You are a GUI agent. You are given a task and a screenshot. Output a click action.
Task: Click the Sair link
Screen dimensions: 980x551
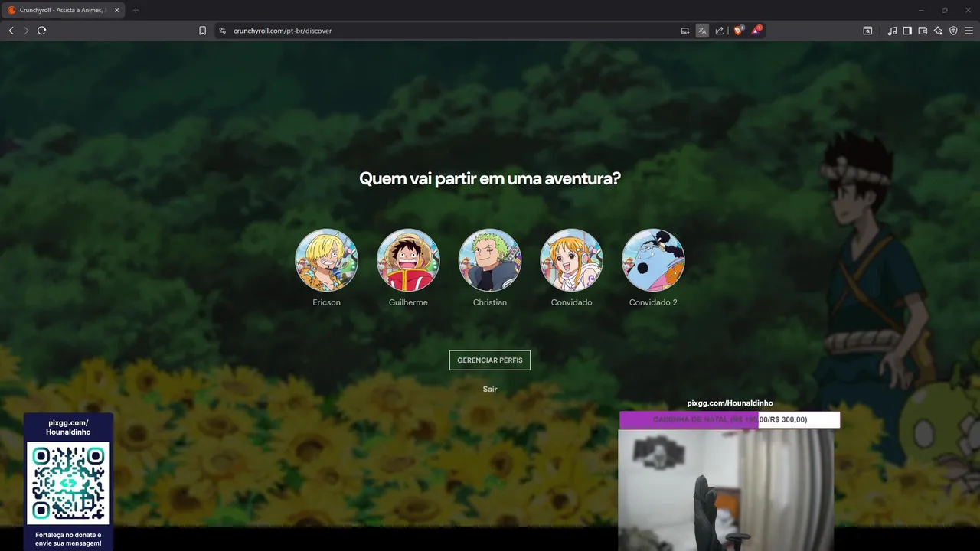tap(490, 389)
